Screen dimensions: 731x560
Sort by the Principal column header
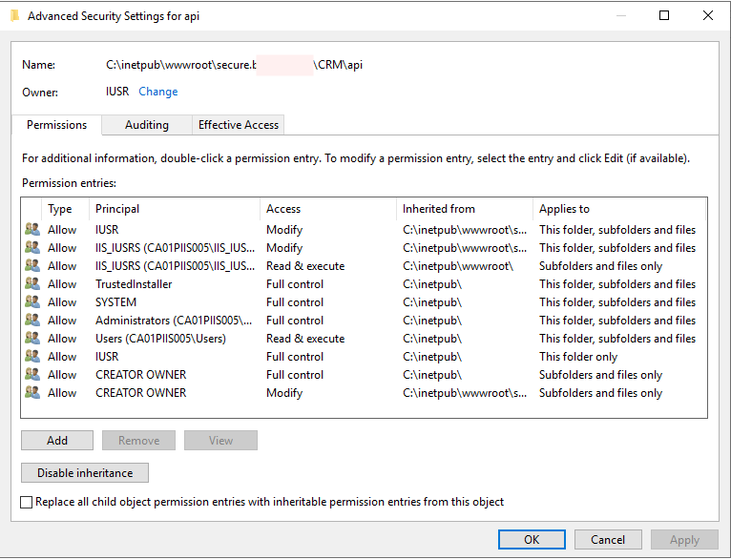click(x=175, y=209)
